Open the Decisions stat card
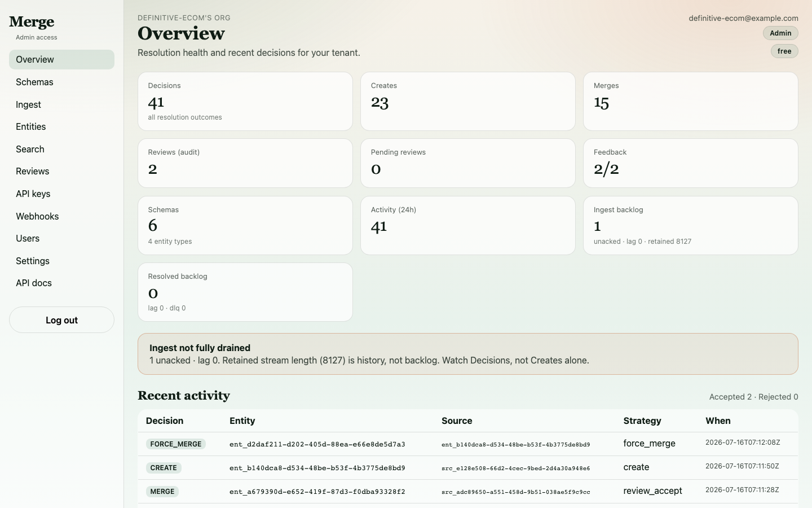Viewport: 812px width, 508px height. pos(245,102)
